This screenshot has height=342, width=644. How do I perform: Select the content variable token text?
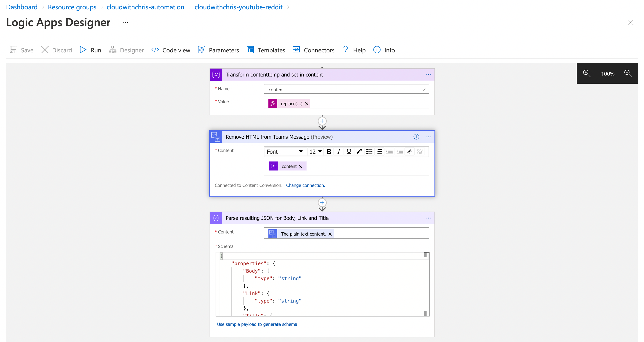(289, 167)
